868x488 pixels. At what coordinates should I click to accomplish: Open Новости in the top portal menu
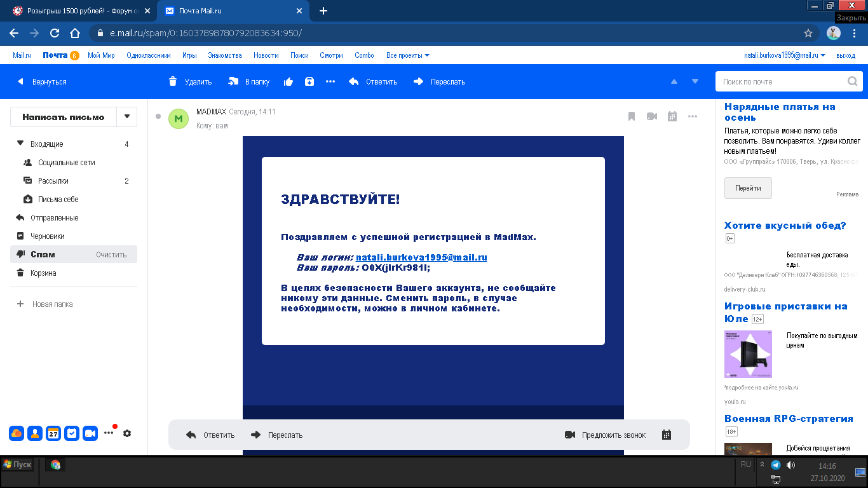tap(266, 55)
